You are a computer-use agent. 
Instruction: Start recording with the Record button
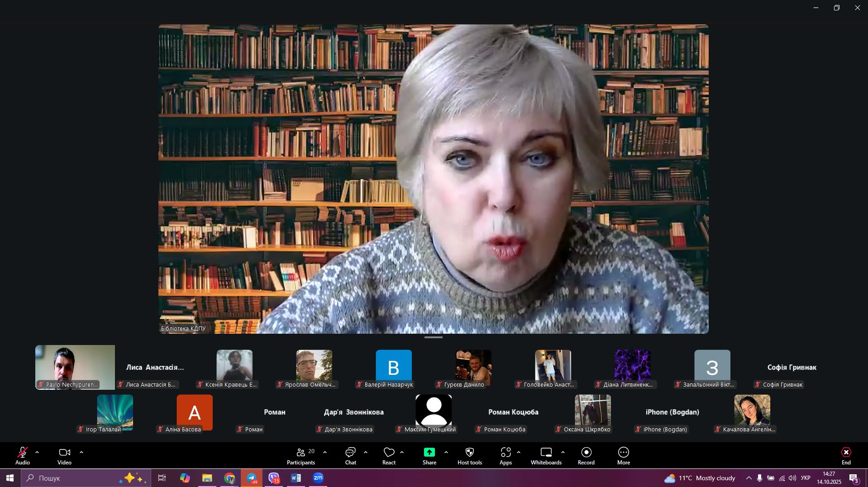pos(586,455)
